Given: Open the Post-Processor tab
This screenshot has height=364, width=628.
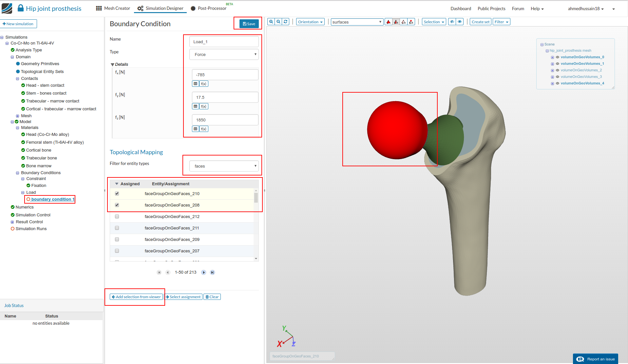Looking at the screenshot, I should point(208,9).
